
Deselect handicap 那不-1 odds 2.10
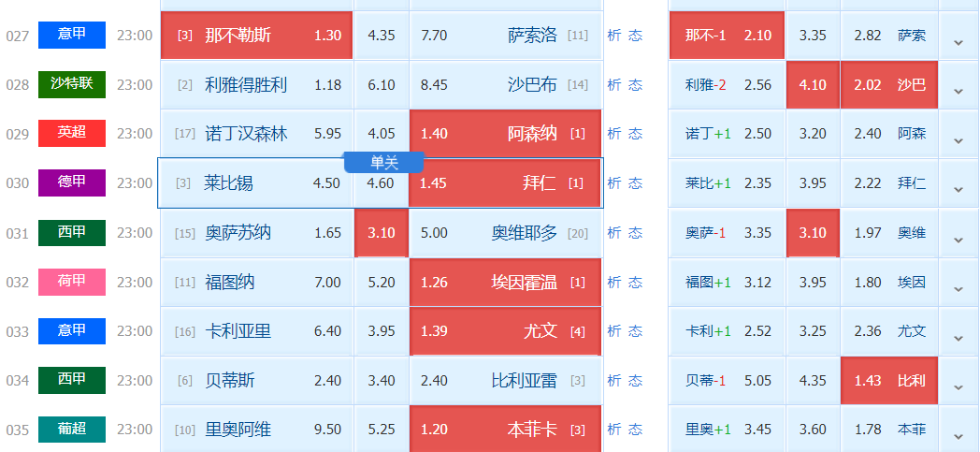(727, 35)
